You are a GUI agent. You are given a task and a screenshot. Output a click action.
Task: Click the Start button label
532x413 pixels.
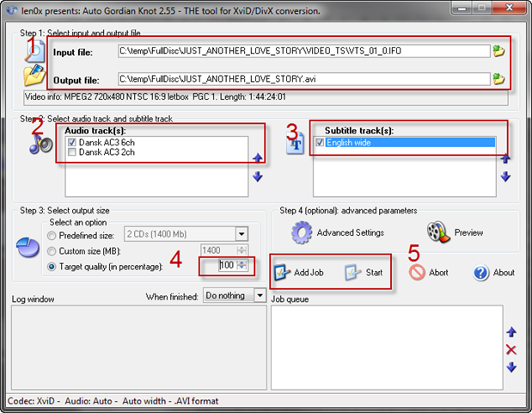374,273
